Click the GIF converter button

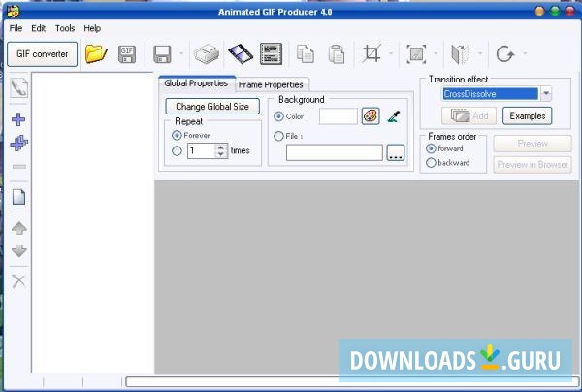pyautogui.click(x=43, y=54)
